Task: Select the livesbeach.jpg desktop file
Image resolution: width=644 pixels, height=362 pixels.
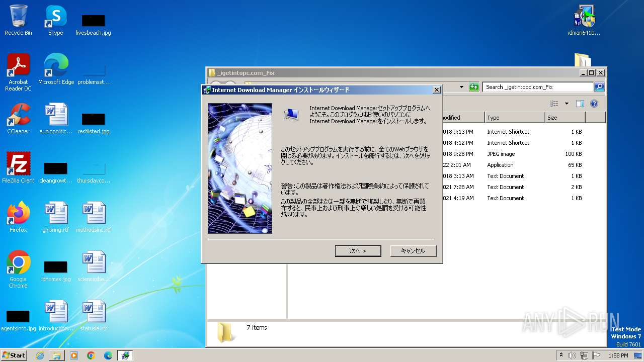Action: pos(93,25)
